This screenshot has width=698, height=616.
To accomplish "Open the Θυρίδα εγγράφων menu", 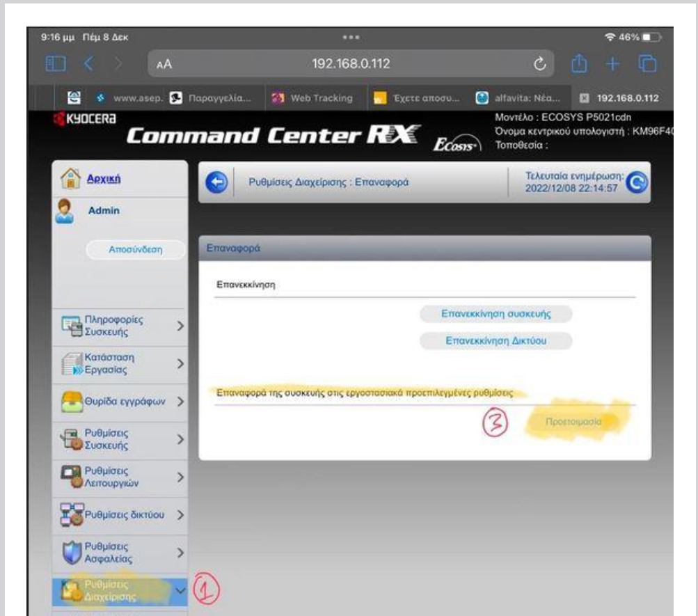I will 120,402.
